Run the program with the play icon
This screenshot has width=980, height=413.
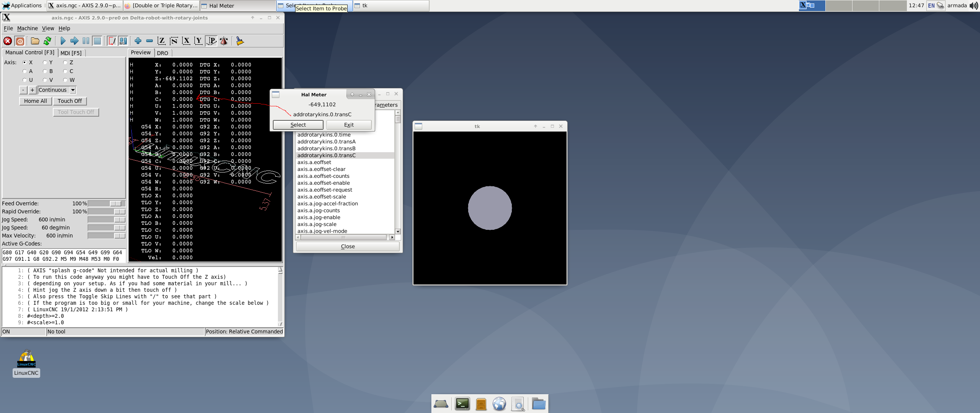(x=63, y=41)
